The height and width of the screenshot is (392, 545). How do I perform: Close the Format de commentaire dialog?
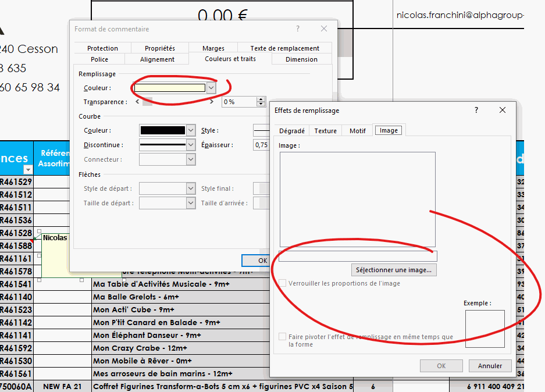(x=324, y=28)
